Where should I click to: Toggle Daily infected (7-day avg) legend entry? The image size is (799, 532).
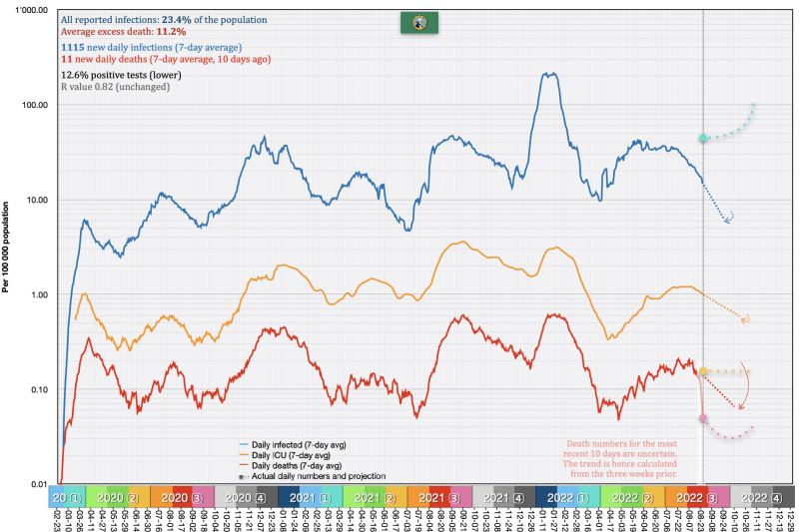click(294, 444)
